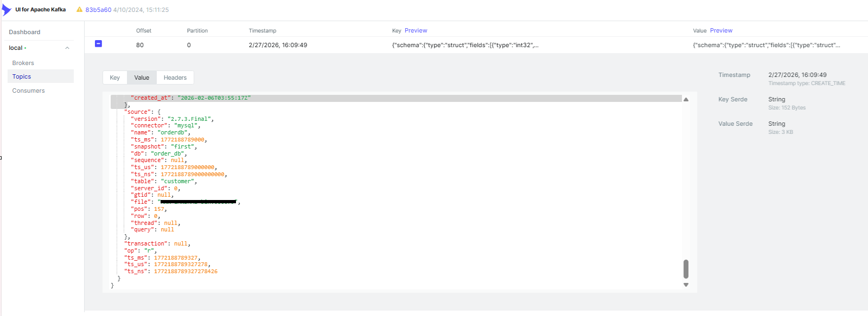Click the JSON viewer vertical scrollbar thumb
Viewport: 868px width, 316px height.
[x=686, y=268]
